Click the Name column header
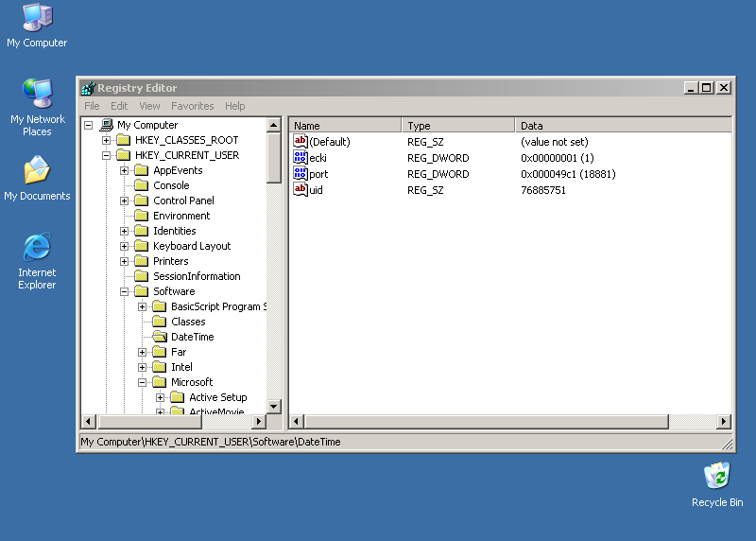 (345, 126)
